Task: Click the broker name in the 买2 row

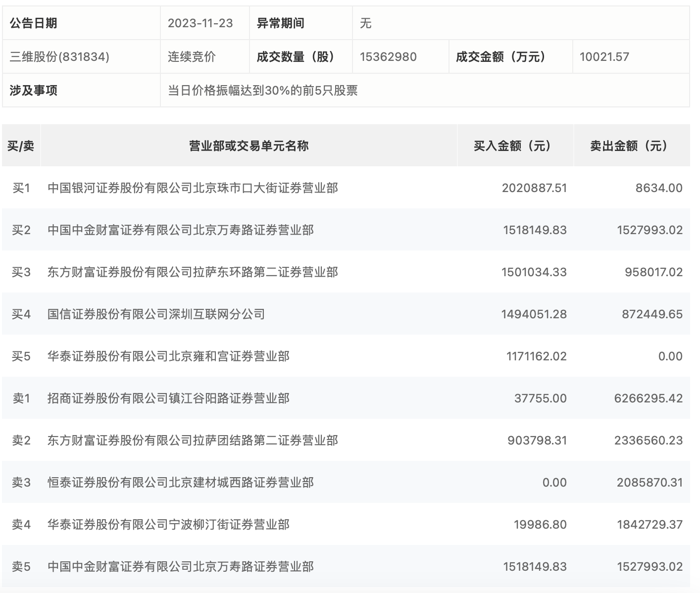Action: (x=181, y=230)
